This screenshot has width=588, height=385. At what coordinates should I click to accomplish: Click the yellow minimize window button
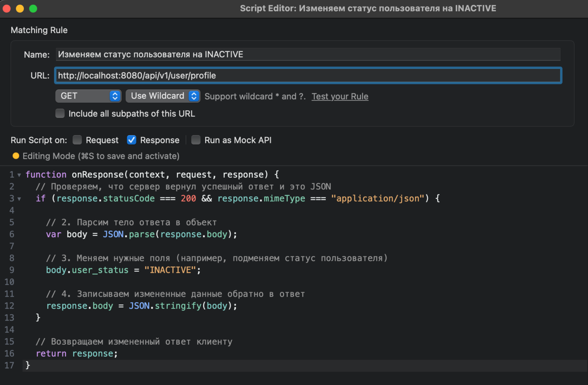[x=20, y=8]
